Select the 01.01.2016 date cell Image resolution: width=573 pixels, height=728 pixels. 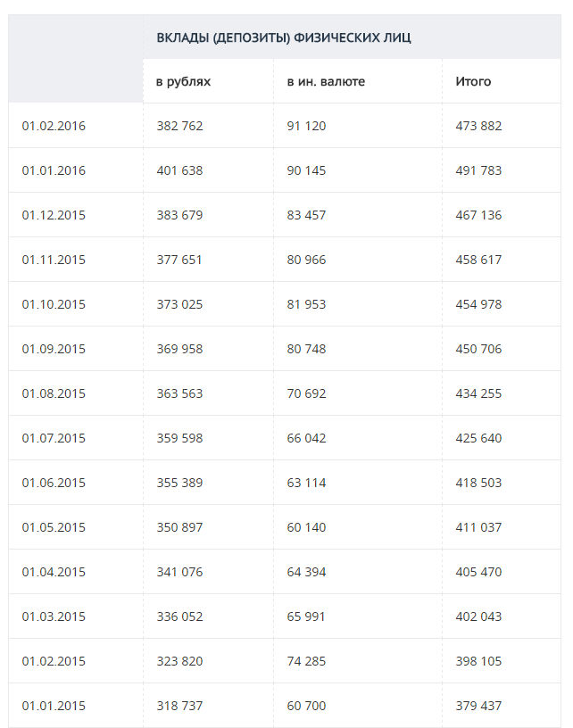[x=54, y=170]
